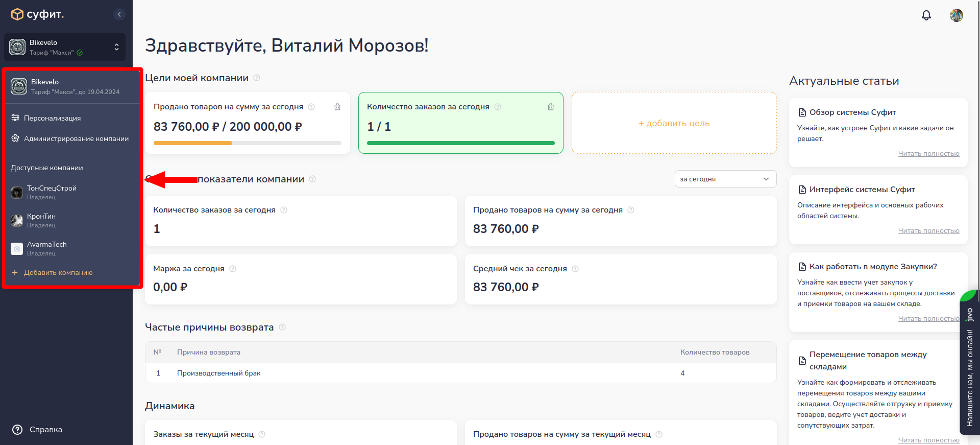Click the Закупки article document icon
Viewport: 980px width, 445px height.
tap(802, 267)
